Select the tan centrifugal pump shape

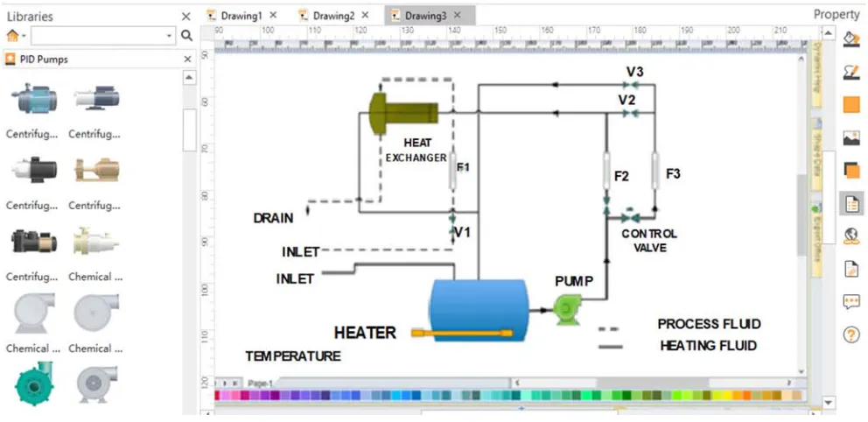tap(95, 170)
